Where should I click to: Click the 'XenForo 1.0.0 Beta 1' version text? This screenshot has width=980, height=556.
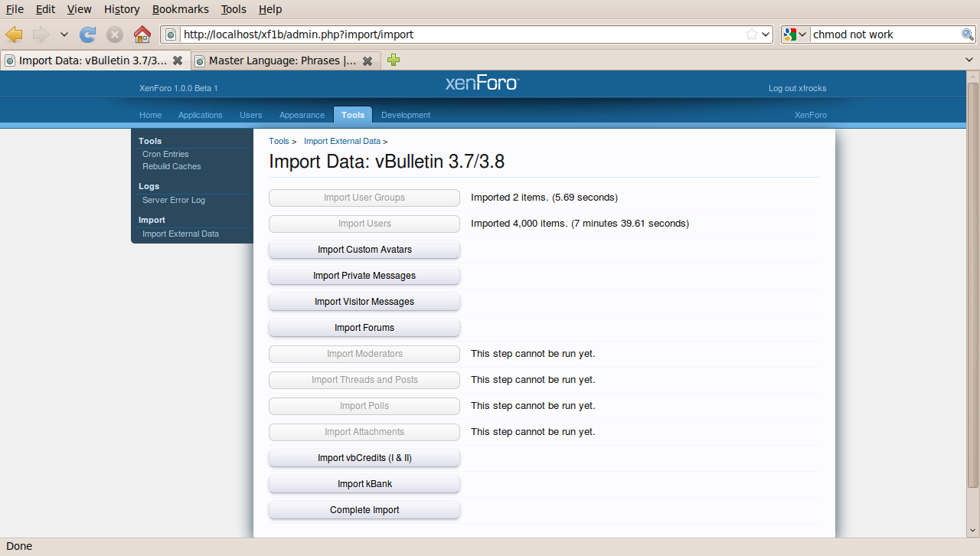point(178,88)
